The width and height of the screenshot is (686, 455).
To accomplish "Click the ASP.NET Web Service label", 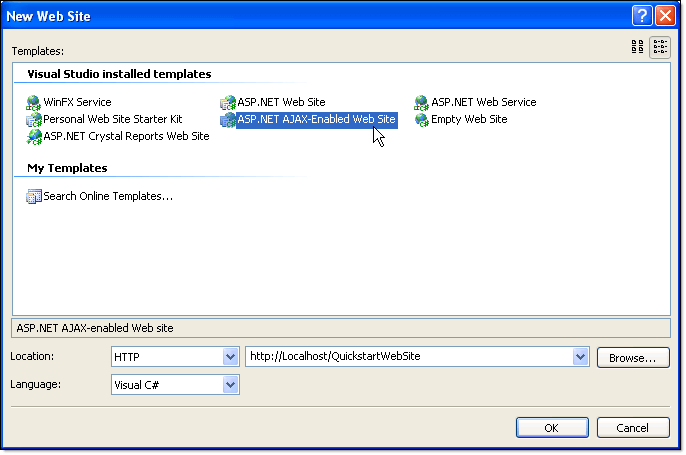I will [484, 102].
